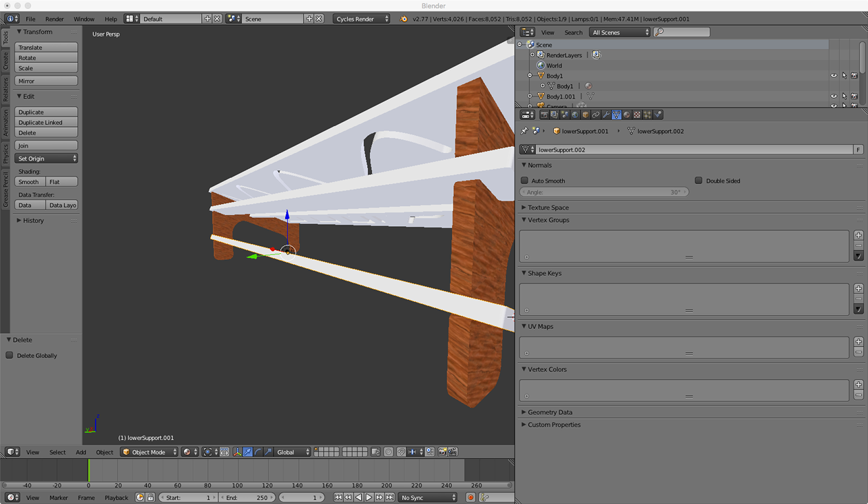Image resolution: width=868 pixels, height=504 pixels.
Task: Click the lowerSupport.002 mesh name field
Action: tap(694, 150)
